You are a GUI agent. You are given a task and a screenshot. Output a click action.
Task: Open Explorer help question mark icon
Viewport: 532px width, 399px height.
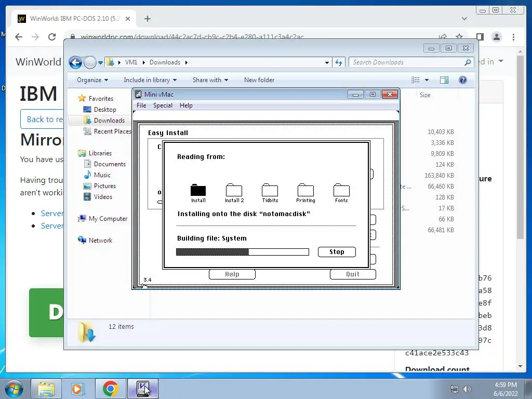[x=463, y=80]
